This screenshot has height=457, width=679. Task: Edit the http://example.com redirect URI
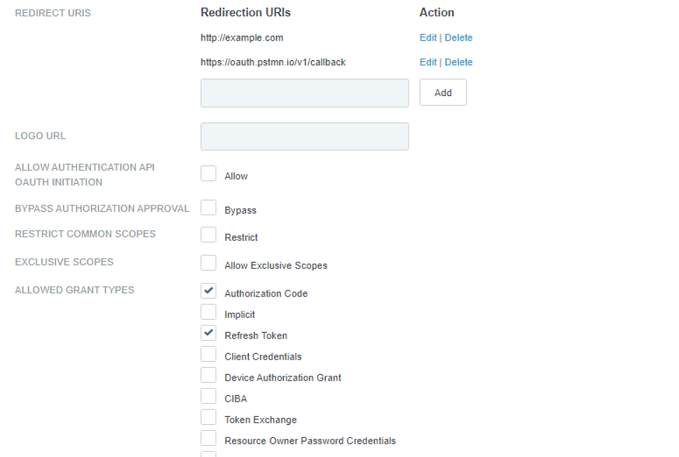pyautogui.click(x=428, y=38)
